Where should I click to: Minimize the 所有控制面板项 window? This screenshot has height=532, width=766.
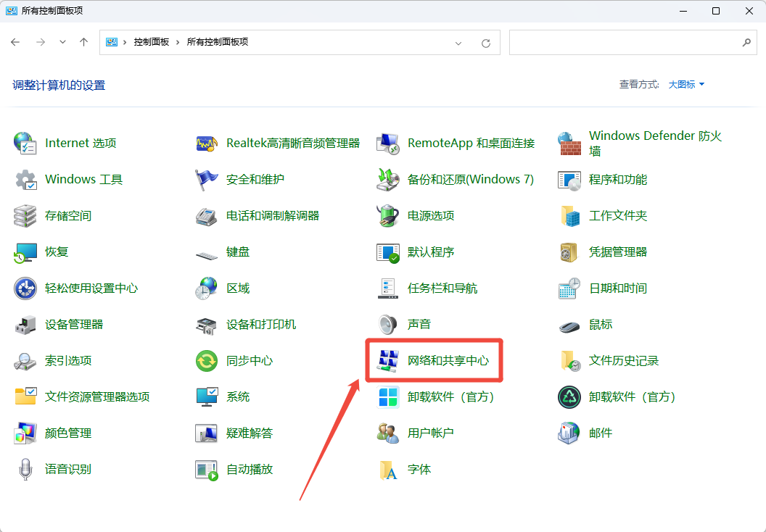(x=683, y=11)
